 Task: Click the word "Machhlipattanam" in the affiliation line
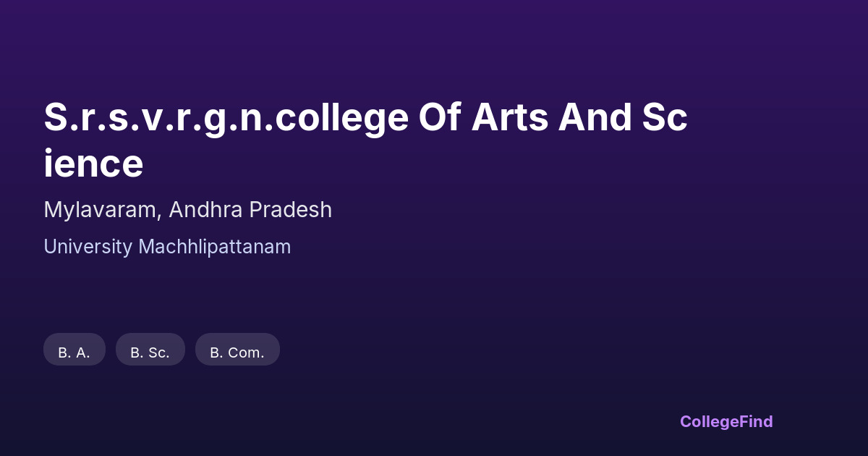point(214,247)
